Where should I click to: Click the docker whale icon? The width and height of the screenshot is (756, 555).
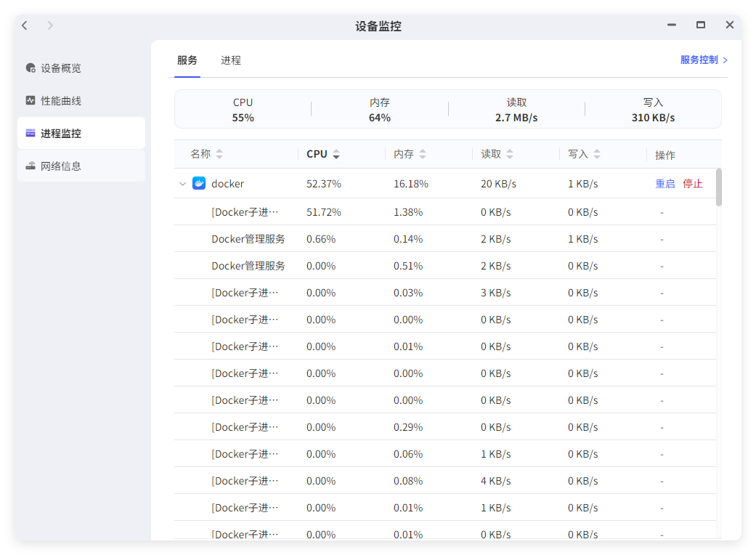click(x=199, y=184)
